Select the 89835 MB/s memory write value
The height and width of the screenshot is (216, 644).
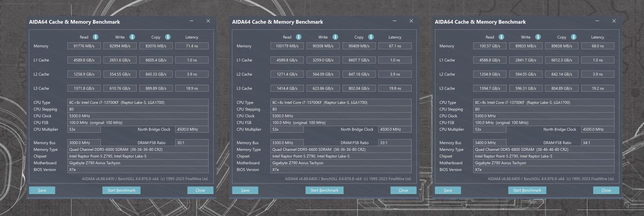tap(526, 46)
